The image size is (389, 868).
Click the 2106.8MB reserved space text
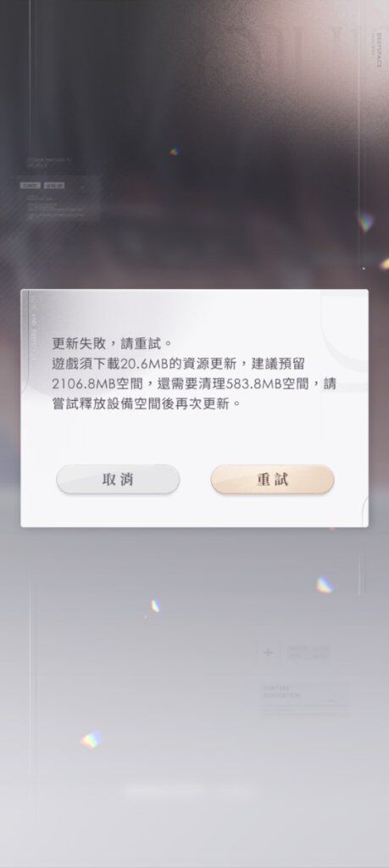tap(76, 384)
